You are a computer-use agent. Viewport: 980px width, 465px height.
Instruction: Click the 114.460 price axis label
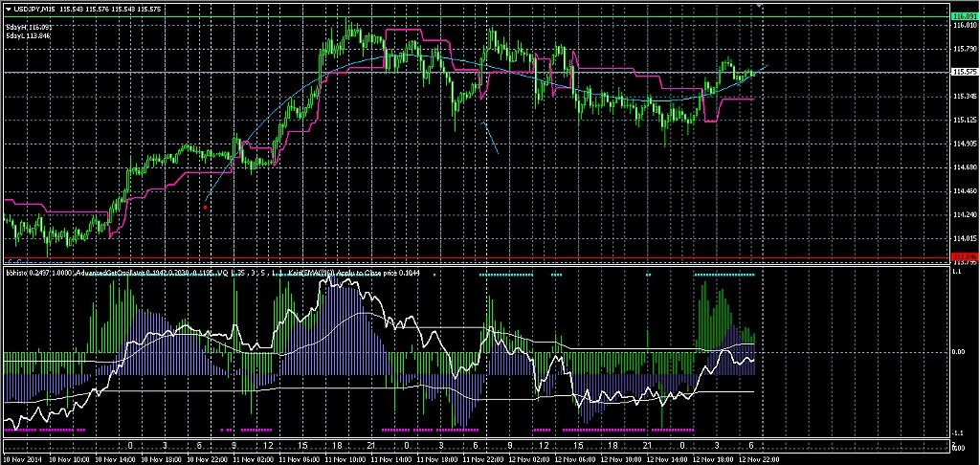[964, 191]
